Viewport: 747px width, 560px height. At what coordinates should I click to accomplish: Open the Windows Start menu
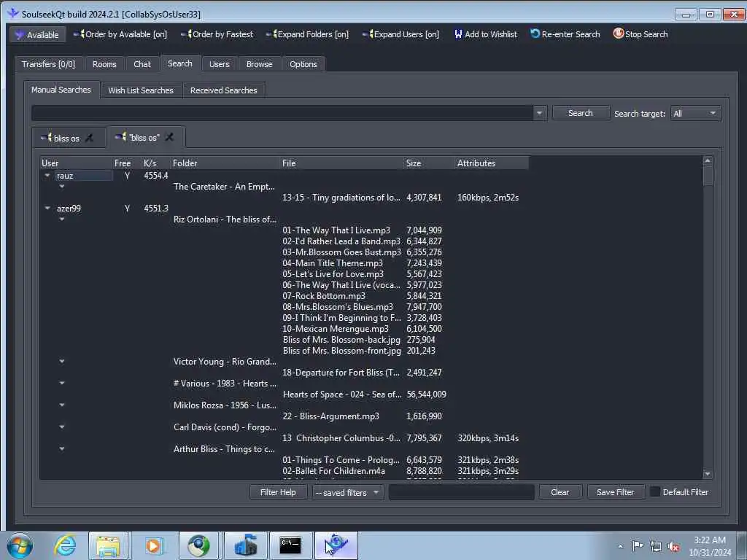click(x=20, y=545)
